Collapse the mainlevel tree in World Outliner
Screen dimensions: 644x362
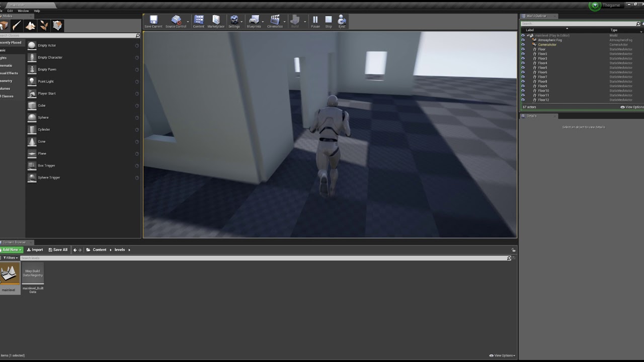click(x=528, y=36)
